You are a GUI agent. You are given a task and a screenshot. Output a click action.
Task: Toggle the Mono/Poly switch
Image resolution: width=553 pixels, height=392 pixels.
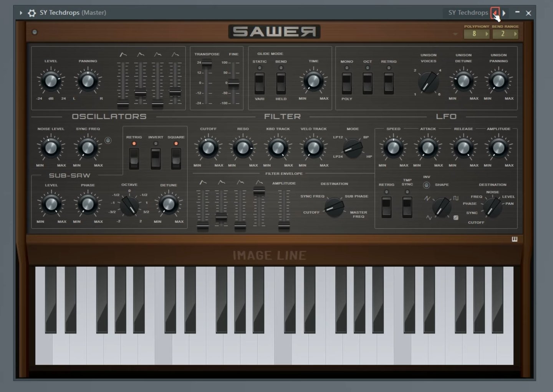[x=347, y=83]
